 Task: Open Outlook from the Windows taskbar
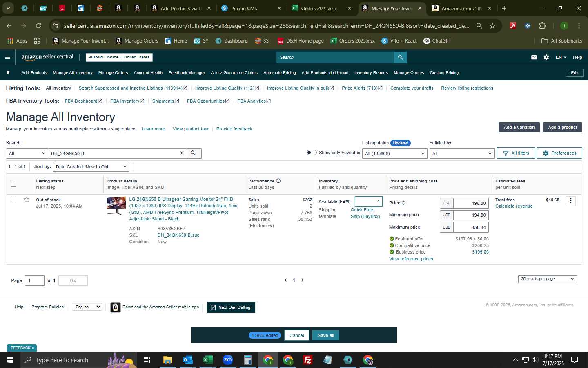click(x=187, y=360)
